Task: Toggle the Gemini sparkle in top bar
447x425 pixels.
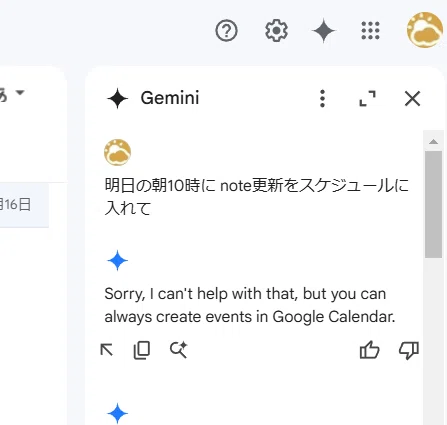Action: click(323, 31)
